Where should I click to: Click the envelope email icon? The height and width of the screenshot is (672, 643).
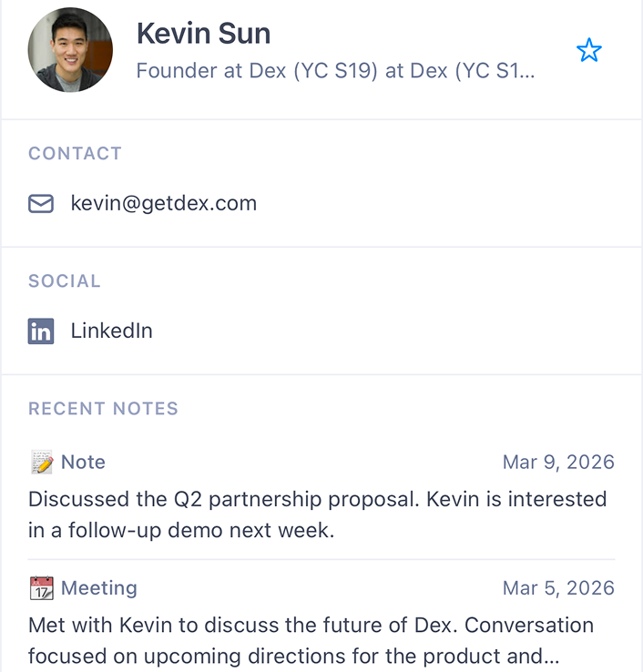(x=41, y=204)
